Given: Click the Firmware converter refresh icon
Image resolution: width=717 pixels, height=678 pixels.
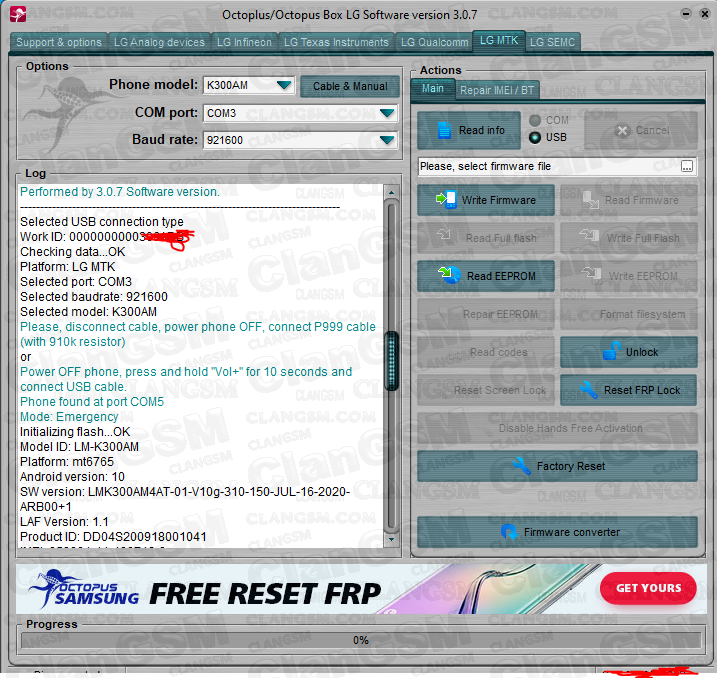Looking at the screenshot, I should (x=509, y=532).
